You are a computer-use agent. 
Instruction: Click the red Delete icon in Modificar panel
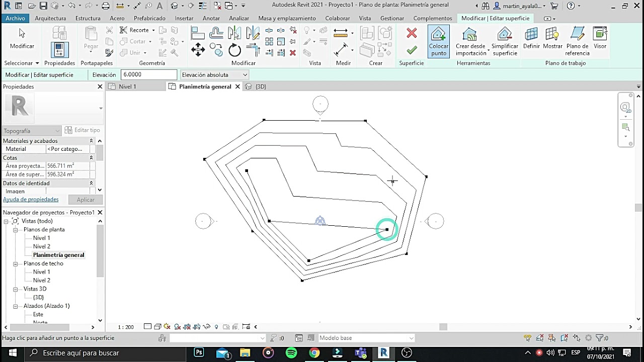[x=293, y=53]
